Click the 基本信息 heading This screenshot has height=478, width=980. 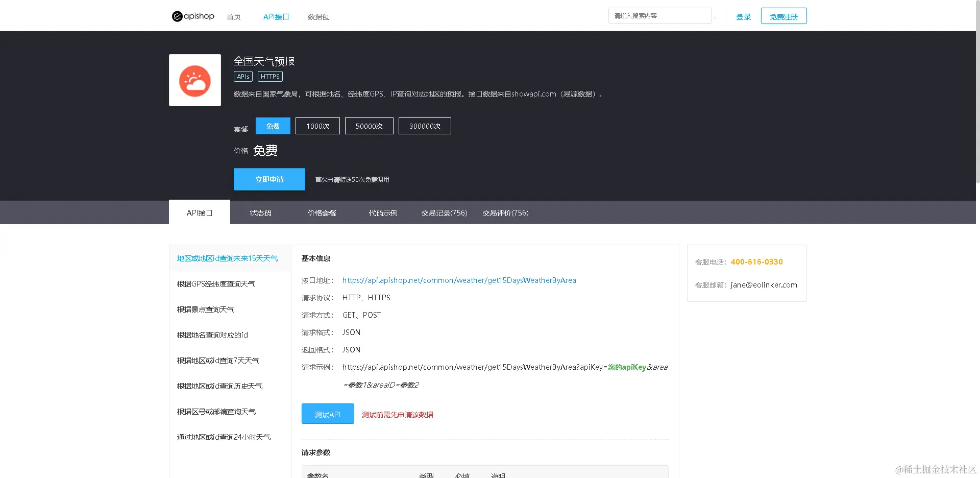[316, 258]
